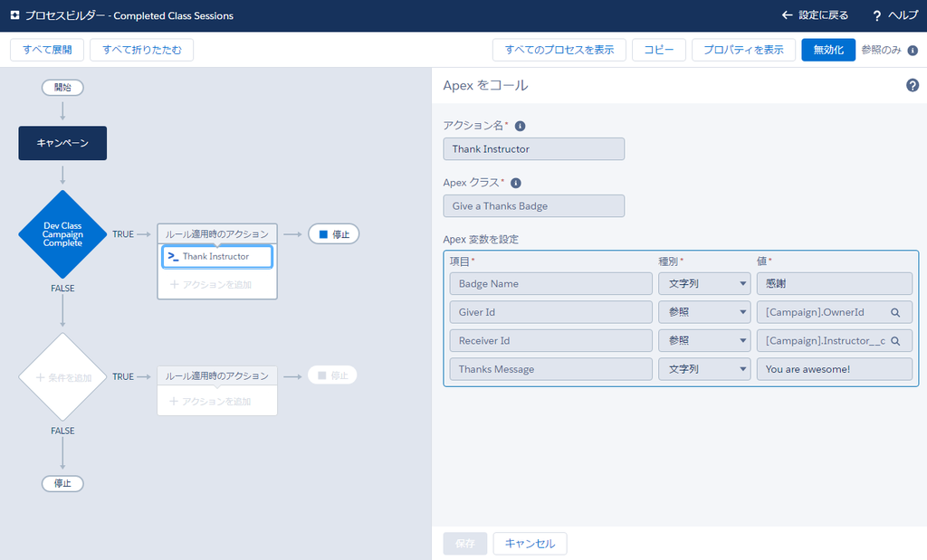Click the 値 field You are awesome!
The width and height of the screenshot is (927, 560).
tap(834, 368)
